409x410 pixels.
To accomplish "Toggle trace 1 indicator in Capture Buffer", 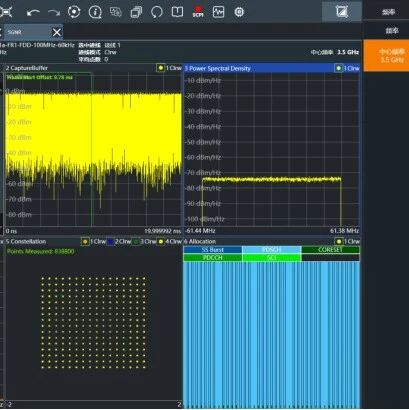I will [161, 68].
